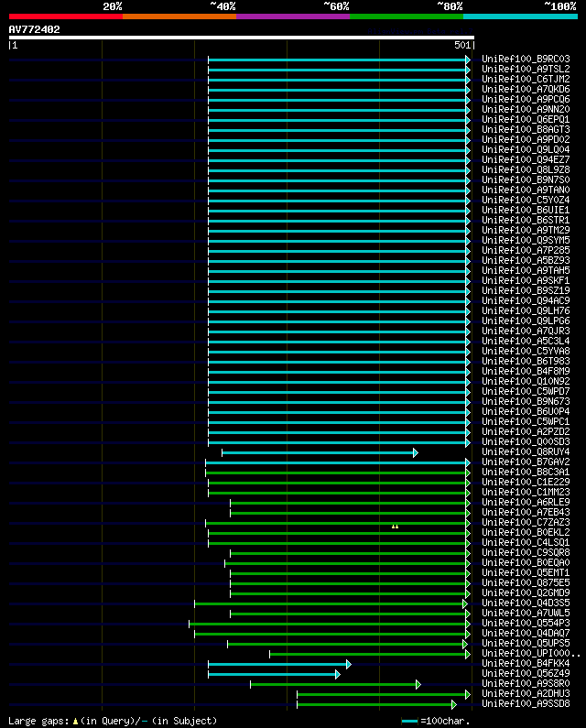Viewport: 586px width, 728px height.
Task: Click the cyan =100char scale bar
Action: pyautogui.click(x=409, y=721)
